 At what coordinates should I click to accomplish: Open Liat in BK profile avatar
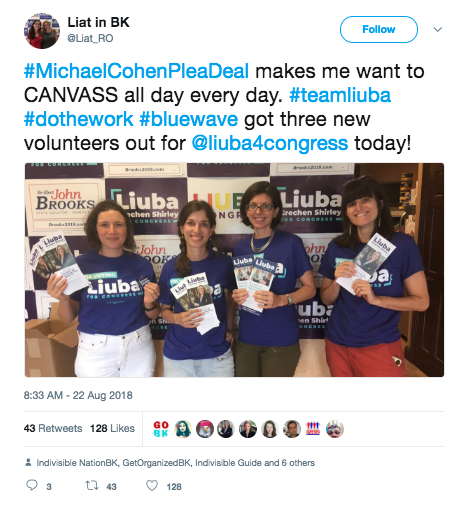(x=42, y=31)
